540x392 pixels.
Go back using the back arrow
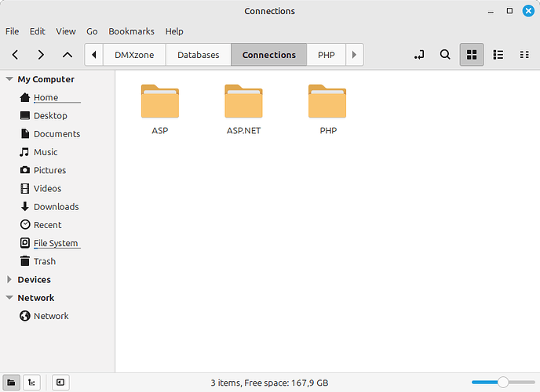(15, 55)
